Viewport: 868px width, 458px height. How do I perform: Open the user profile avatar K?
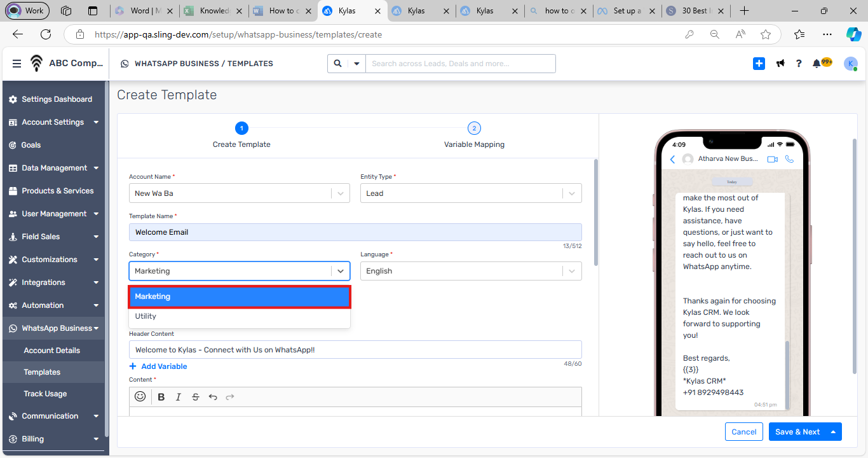click(850, 64)
